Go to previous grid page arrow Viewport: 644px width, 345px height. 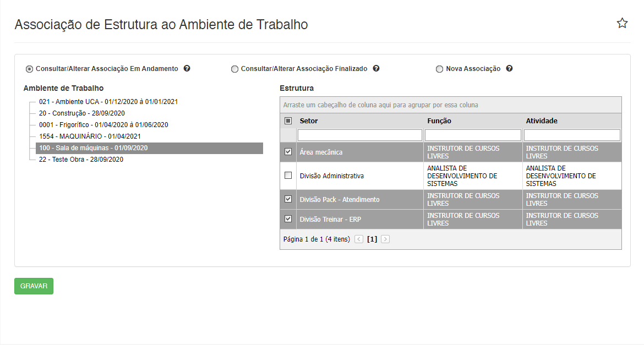pos(359,239)
